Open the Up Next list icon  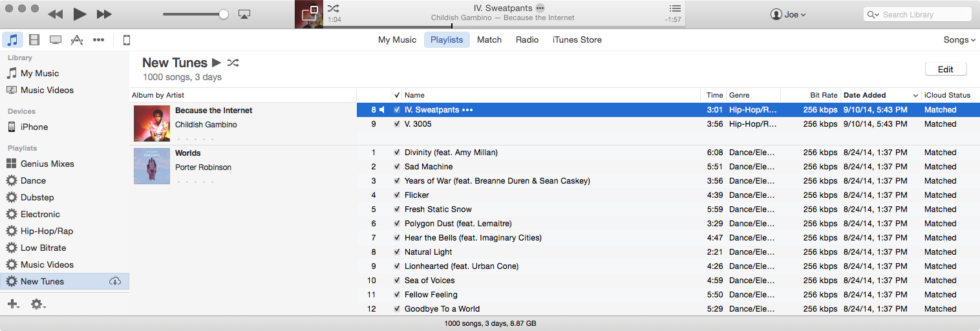point(675,8)
